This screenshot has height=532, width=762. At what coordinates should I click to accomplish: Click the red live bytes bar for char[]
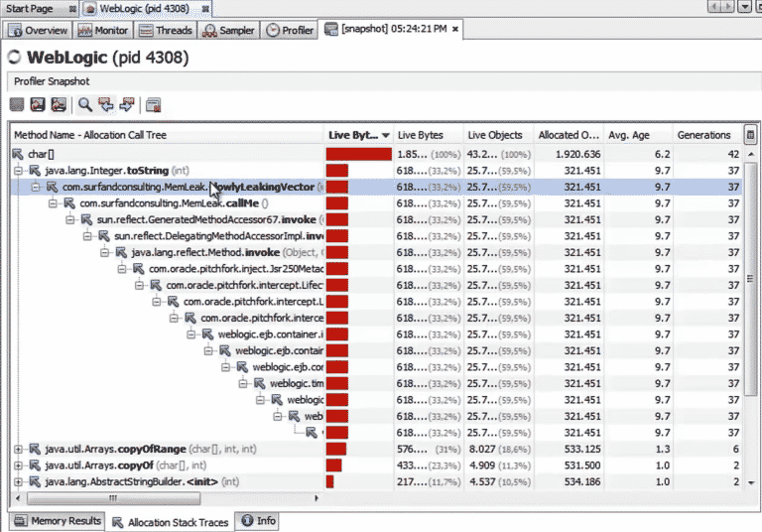358,154
